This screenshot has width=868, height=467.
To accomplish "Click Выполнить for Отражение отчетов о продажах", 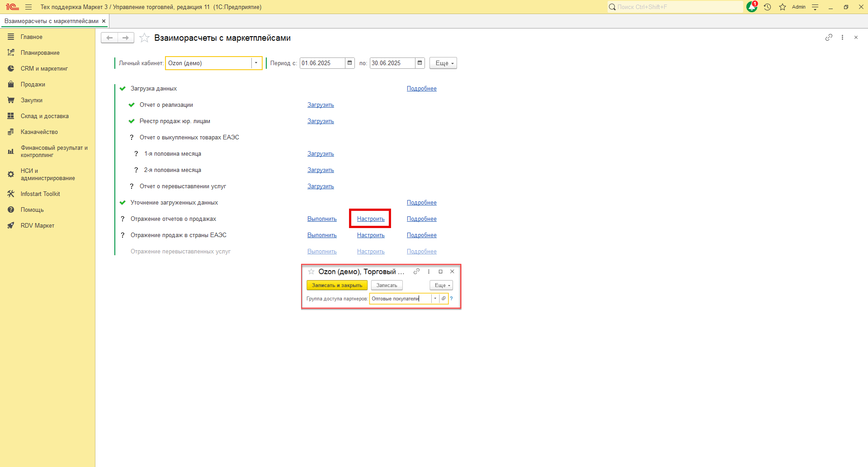I will click(322, 219).
